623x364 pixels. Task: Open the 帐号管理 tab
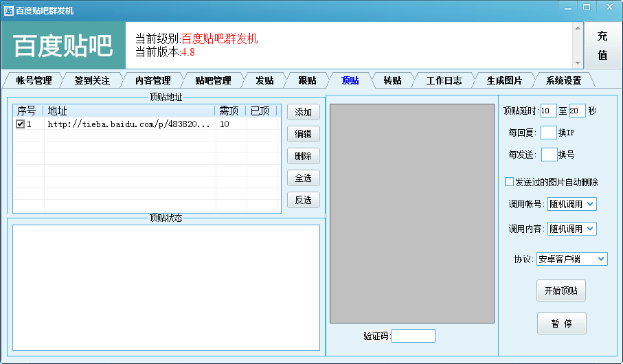[x=34, y=80]
